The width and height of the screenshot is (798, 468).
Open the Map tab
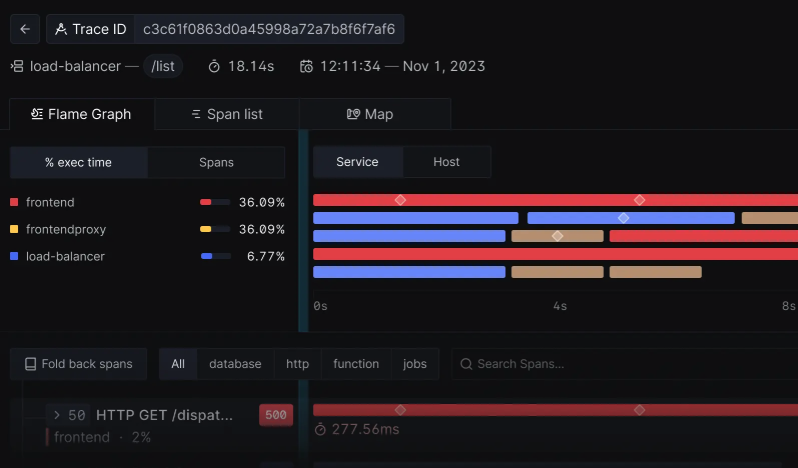click(x=375, y=114)
